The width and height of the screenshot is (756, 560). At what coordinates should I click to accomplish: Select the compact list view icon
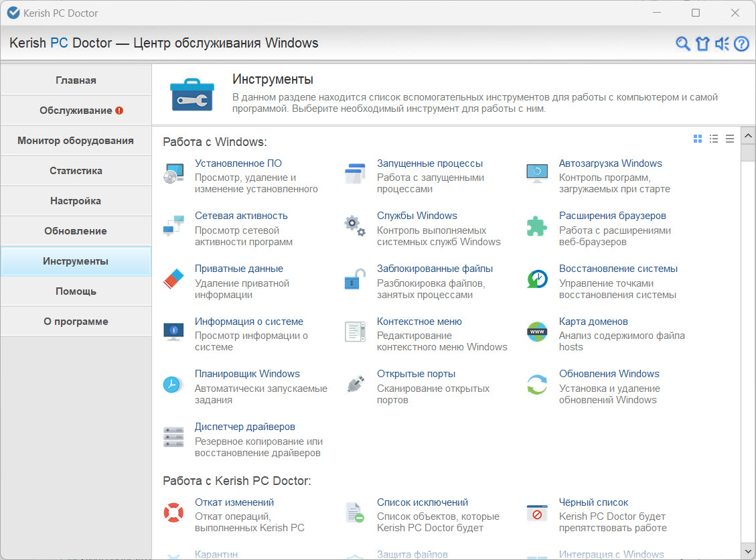730,139
